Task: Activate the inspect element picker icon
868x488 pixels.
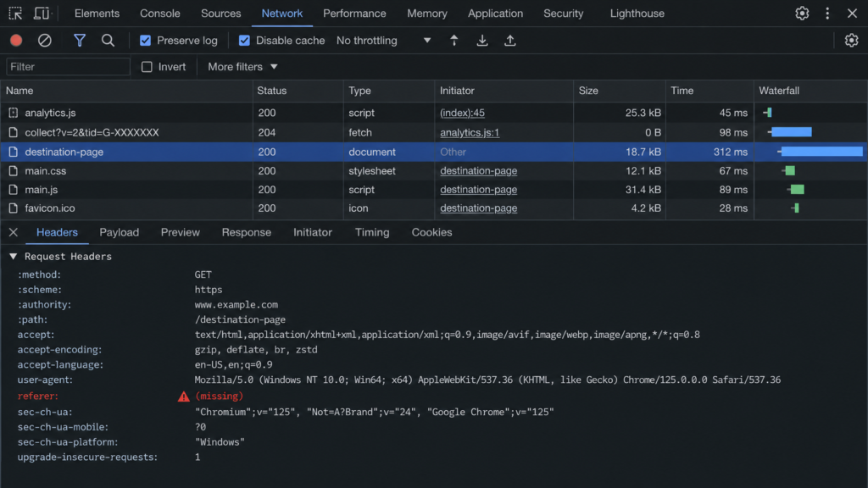Action: 15,14
